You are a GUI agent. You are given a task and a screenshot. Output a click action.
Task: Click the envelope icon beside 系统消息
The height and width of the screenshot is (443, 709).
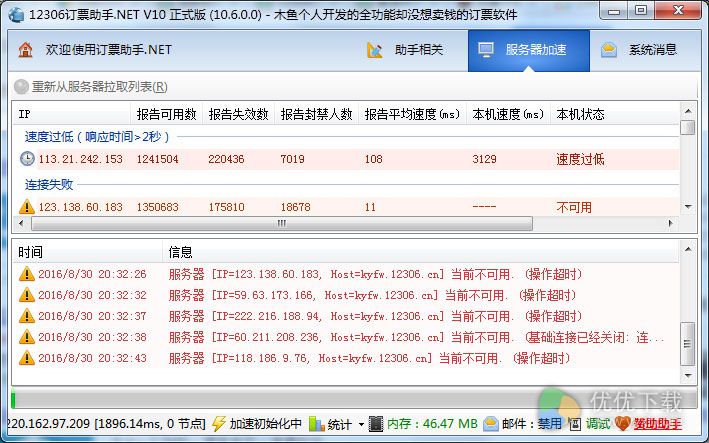pos(609,50)
